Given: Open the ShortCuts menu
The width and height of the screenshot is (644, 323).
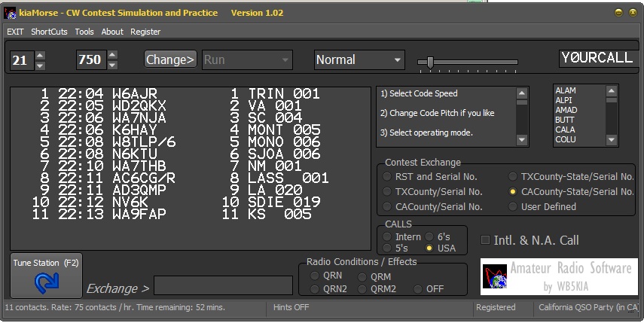Looking at the screenshot, I should pos(49,32).
